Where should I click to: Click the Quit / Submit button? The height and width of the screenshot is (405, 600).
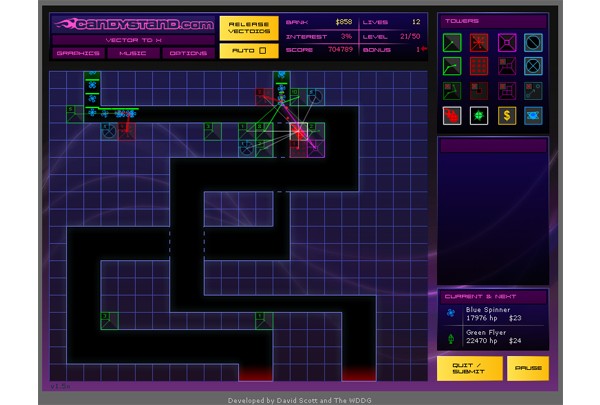pos(470,368)
